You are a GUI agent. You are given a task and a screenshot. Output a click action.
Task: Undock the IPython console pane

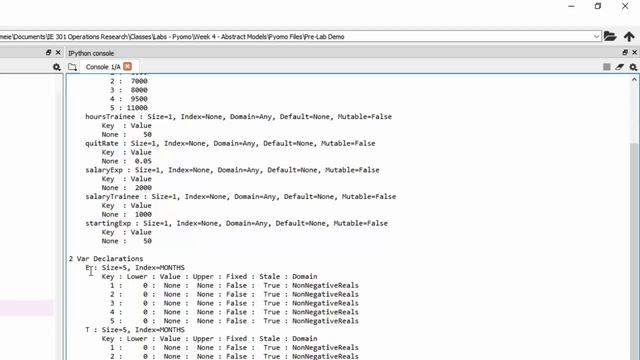click(x=625, y=53)
